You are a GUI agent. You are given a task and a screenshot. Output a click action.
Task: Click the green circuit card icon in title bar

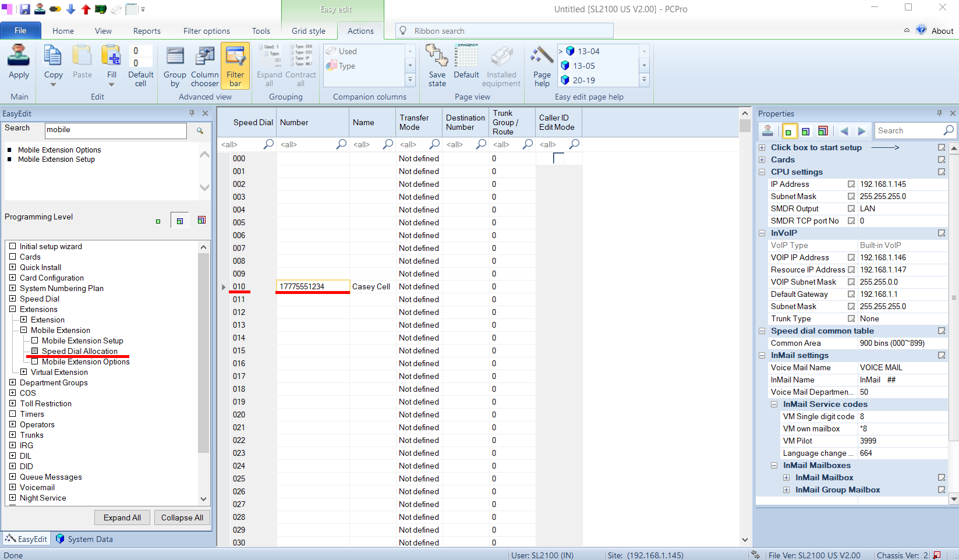tap(101, 9)
